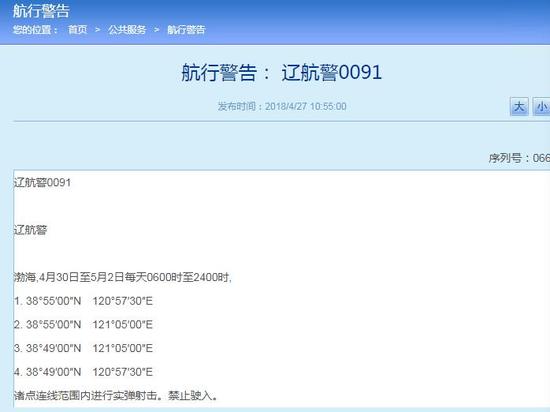Click the standalone 辽航警 line
This screenshot has width=550, height=412.
pyautogui.click(x=31, y=230)
